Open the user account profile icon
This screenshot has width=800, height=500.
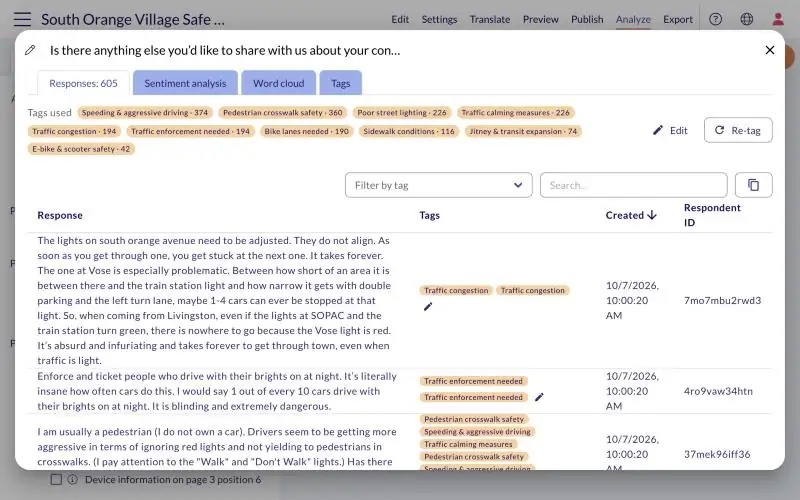click(778, 19)
